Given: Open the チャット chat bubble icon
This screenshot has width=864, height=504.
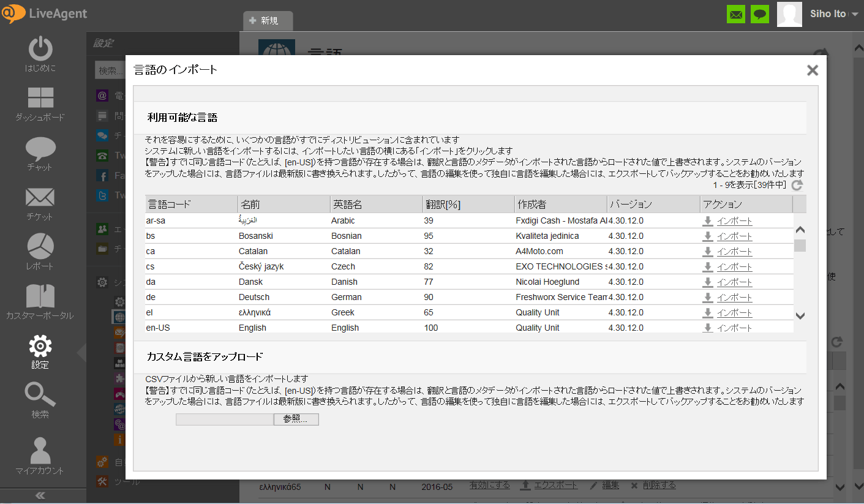Looking at the screenshot, I should pyautogui.click(x=40, y=148).
